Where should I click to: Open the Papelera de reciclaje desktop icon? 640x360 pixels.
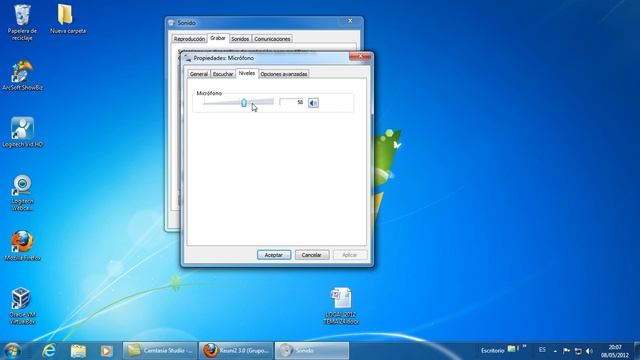(x=22, y=22)
